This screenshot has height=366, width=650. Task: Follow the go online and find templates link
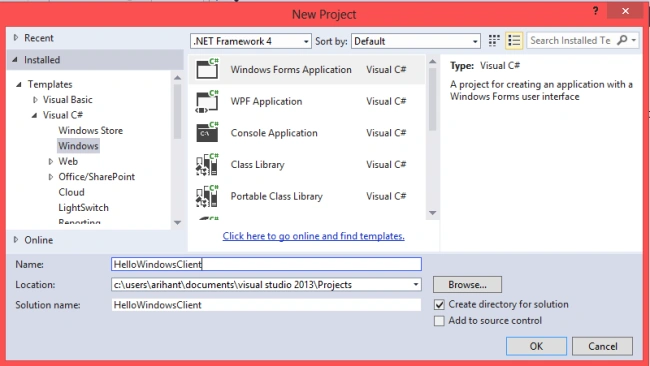[x=313, y=236]
